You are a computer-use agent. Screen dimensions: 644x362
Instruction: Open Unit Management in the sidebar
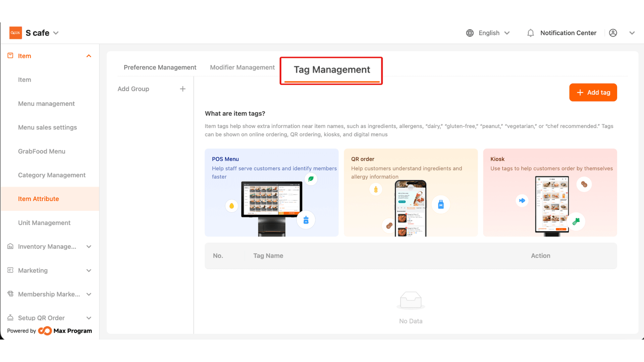pos(44,223)
